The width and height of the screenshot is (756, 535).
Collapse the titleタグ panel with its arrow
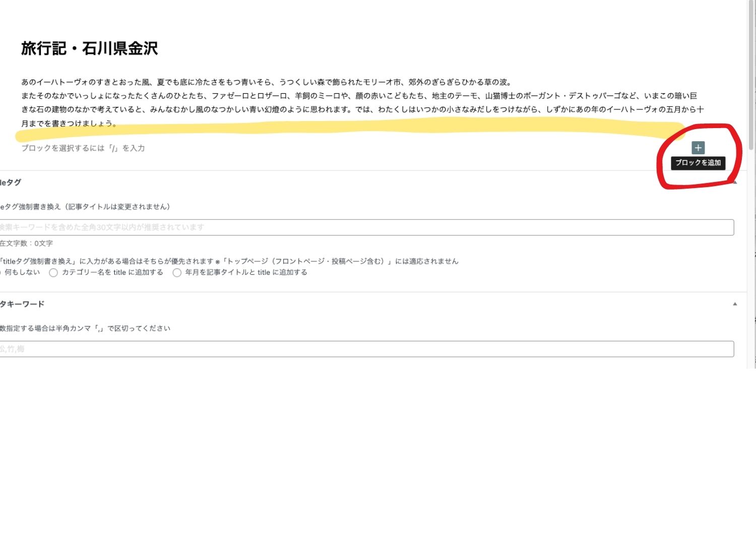[735, 182]
